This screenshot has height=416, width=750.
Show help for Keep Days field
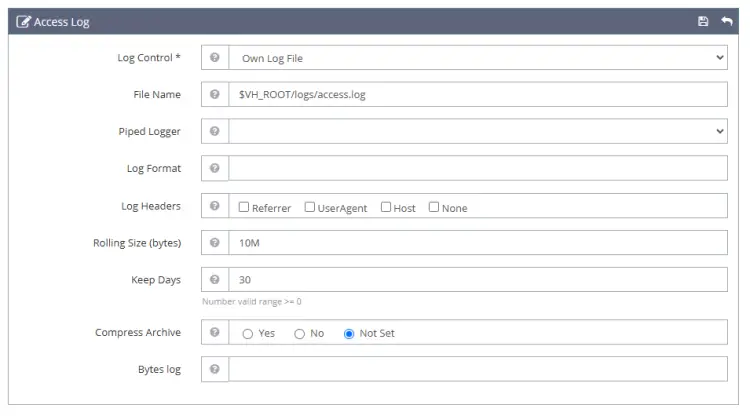[215, 279]
